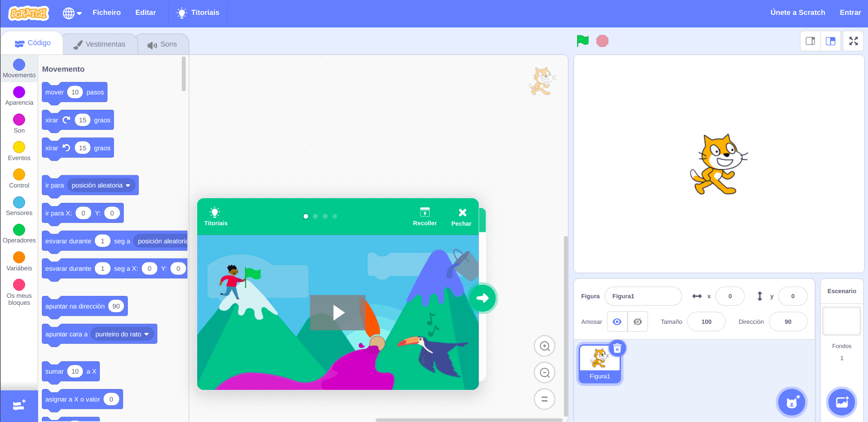
Task: Play the tutorial video
Action: click(338, 313)
